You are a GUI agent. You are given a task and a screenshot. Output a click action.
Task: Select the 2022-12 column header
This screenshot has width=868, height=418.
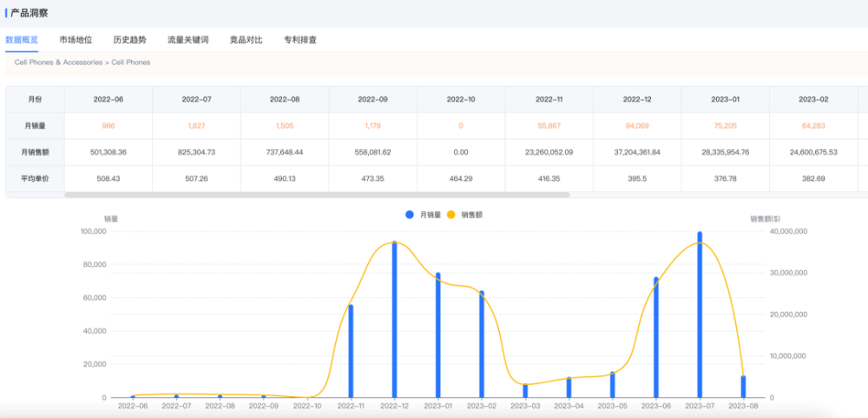[x=637, y=99]
